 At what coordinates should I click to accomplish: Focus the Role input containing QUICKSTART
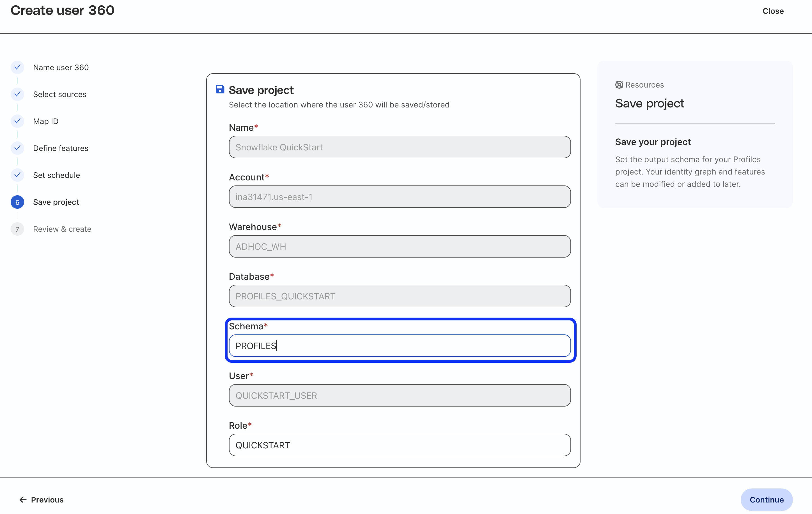pos(400,445)
